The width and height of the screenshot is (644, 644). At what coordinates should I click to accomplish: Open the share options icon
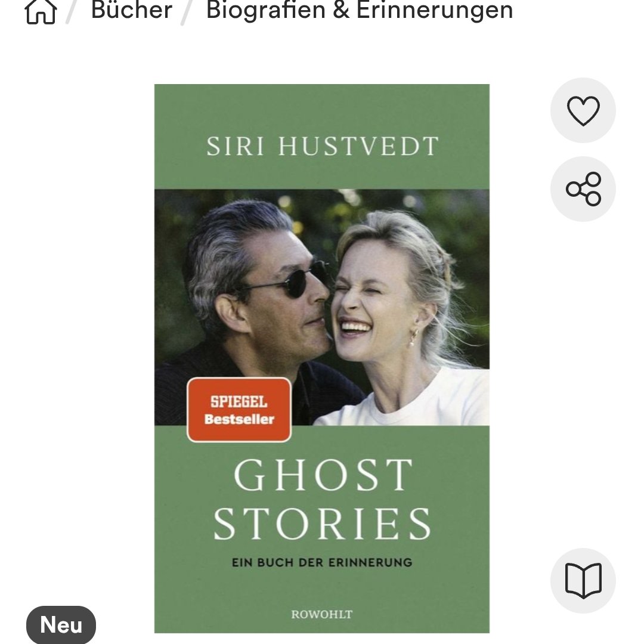click(583, 189)
